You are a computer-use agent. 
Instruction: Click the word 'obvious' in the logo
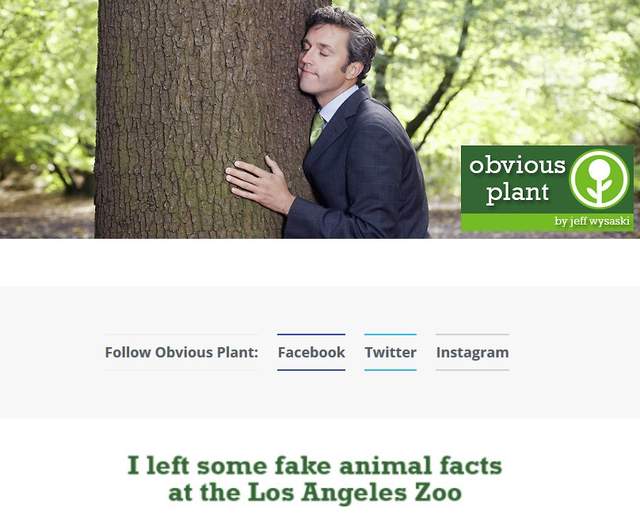click(x=517, y=165)
